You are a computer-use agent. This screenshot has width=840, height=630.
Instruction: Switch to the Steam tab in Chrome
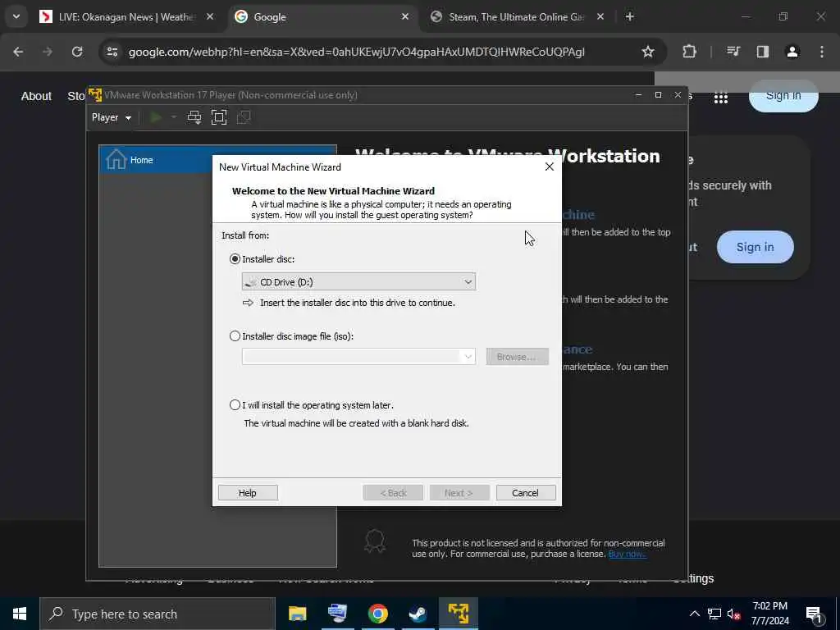[517, 17]
